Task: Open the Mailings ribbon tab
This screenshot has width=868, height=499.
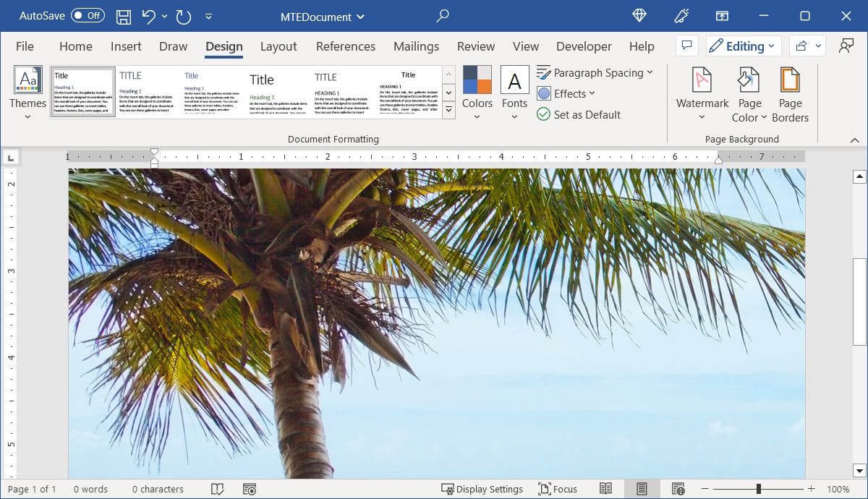Action: [416, 46]
